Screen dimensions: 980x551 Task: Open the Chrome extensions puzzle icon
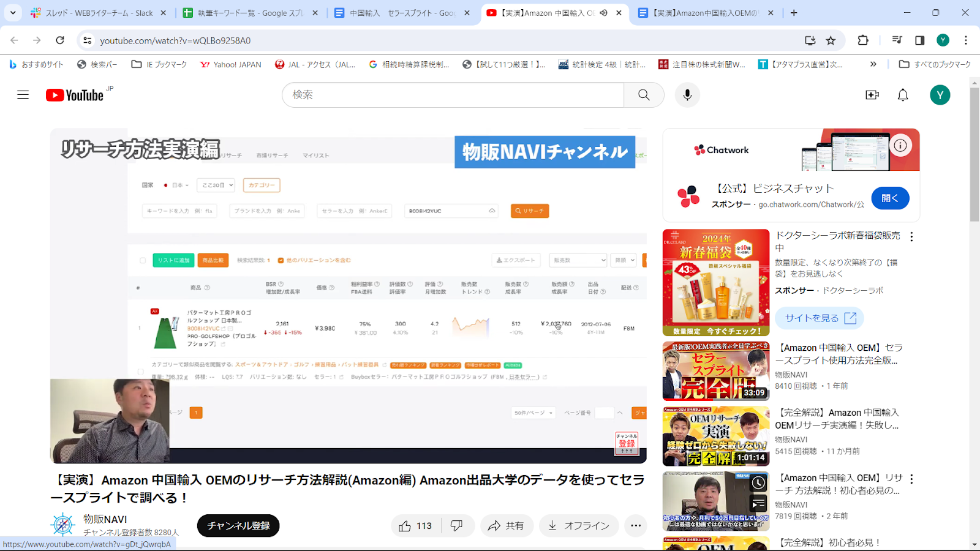pos(863,40)
